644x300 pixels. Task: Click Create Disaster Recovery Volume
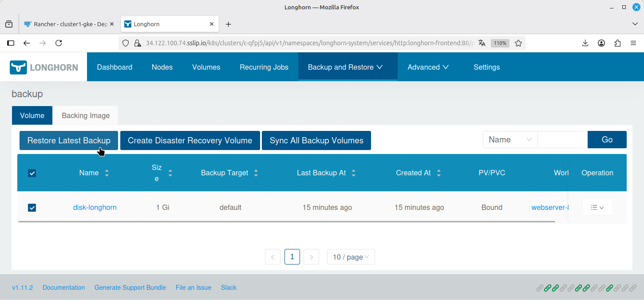pos(190,140)
